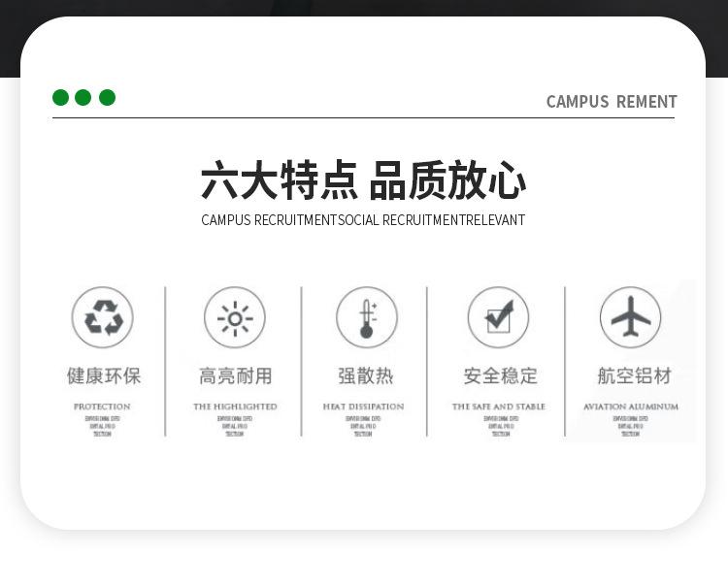Click the first green dot
The image size is (728, 587).
(60, 97)
